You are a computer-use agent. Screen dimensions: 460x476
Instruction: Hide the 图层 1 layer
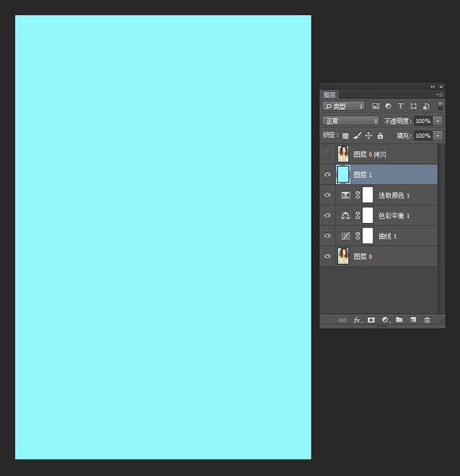point(328,175)
